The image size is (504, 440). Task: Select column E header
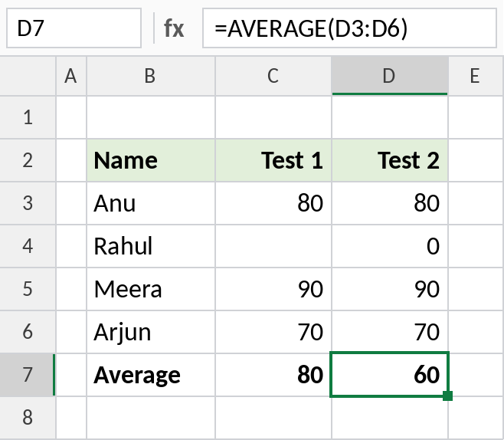476,76
